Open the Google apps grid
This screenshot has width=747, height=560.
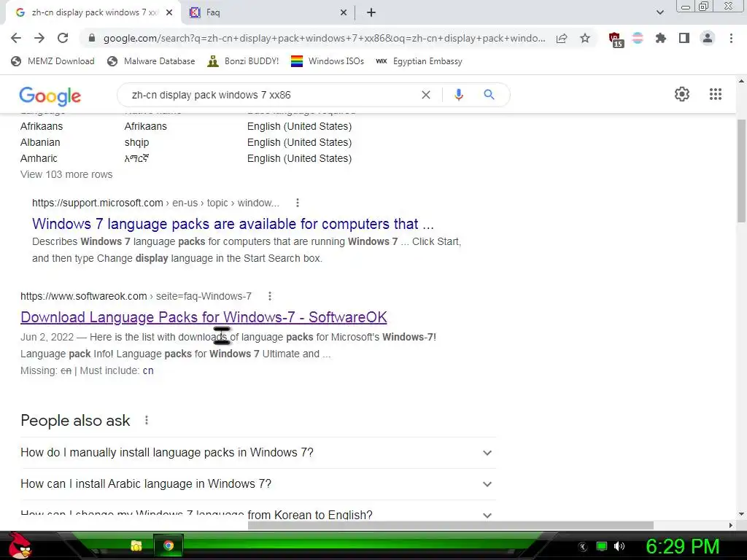[716, 94]
